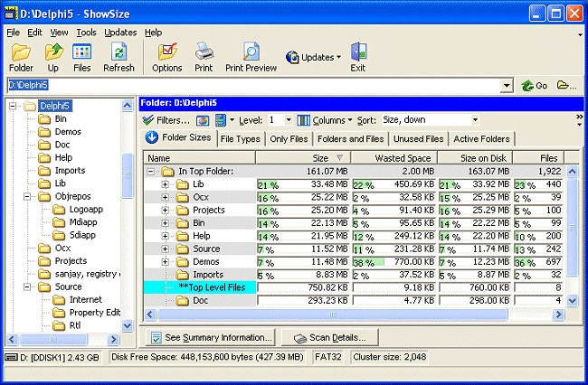Viewport: 588px width, 385px height.
Task: Expand the Ocx row in size list
Action: tap(165, 197)
